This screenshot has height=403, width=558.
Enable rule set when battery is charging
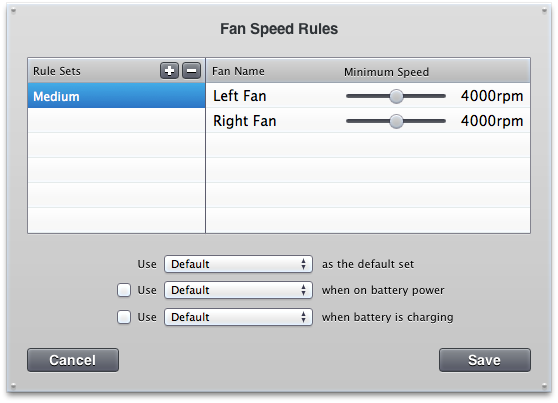tap(124, 317)
